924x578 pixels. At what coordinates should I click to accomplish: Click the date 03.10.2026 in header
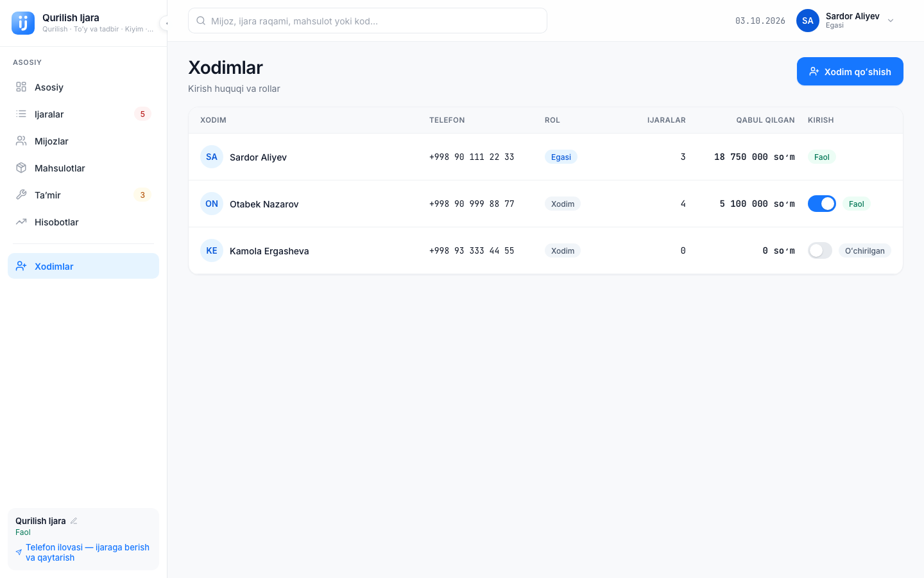[760, 21]
